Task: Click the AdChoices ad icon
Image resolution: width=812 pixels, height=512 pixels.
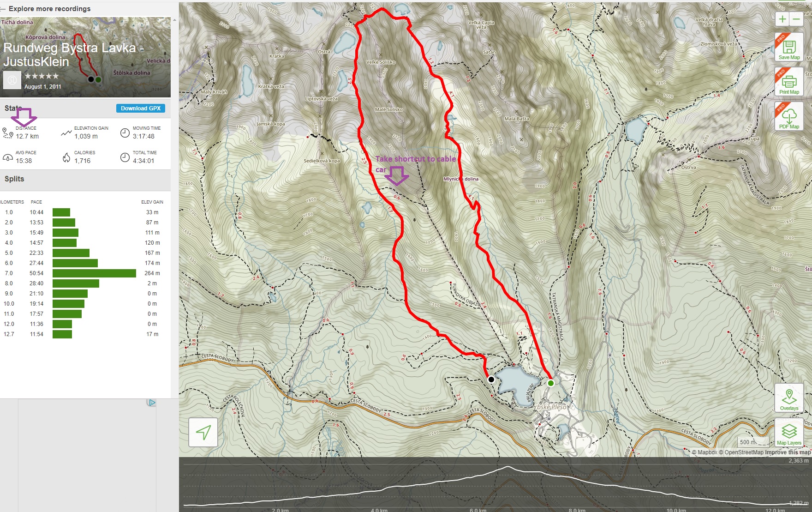Action: 151,403
